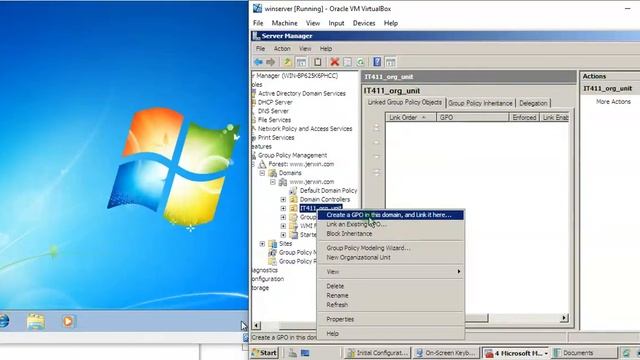The image size is (640, 360).
Task: Choose Rename in the context menu
Action: click(x=391, y=296)
